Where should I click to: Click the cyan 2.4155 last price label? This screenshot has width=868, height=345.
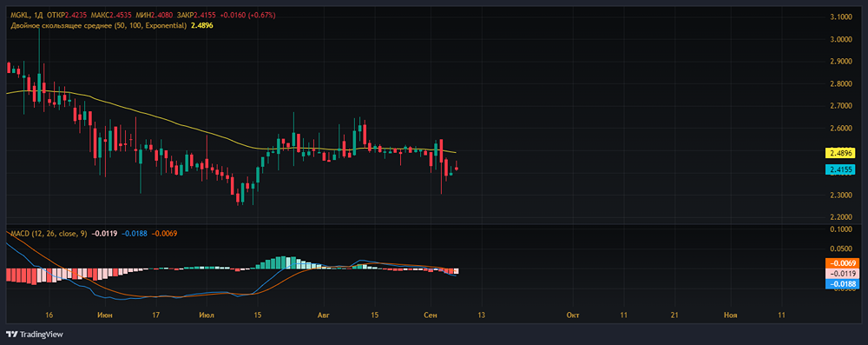coord(841,169)
